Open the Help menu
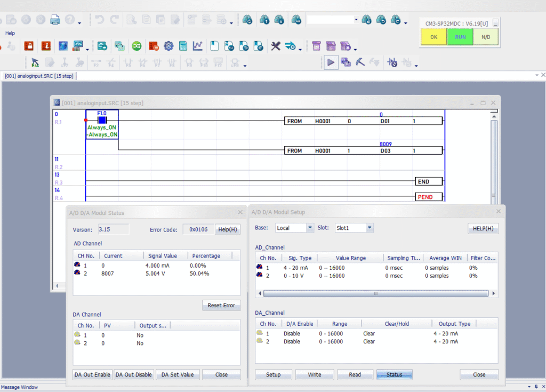This screenshot has width=546, height=392. coord(10,33)
